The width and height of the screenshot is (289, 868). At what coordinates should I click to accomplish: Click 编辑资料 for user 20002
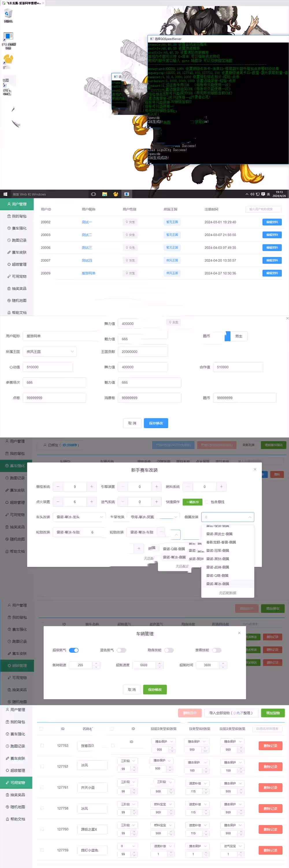click(x=272, y=222)
